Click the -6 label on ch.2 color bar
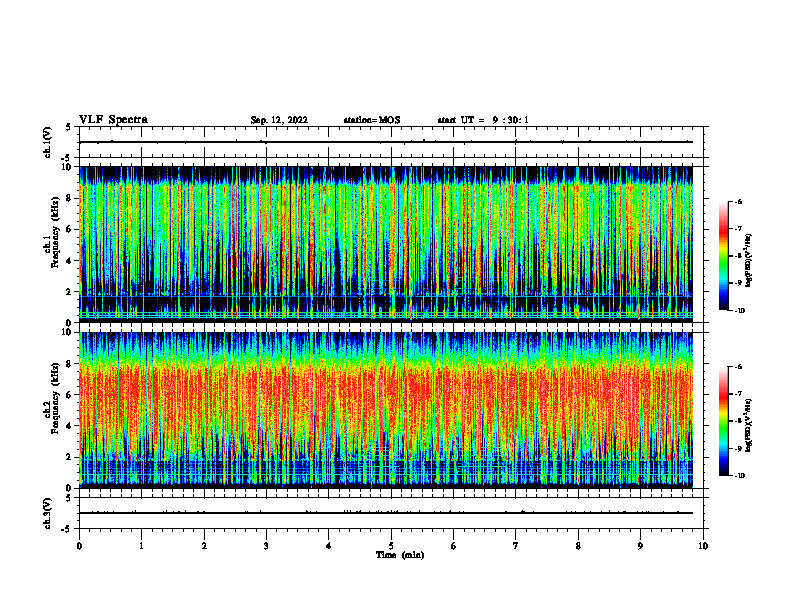 739,367
